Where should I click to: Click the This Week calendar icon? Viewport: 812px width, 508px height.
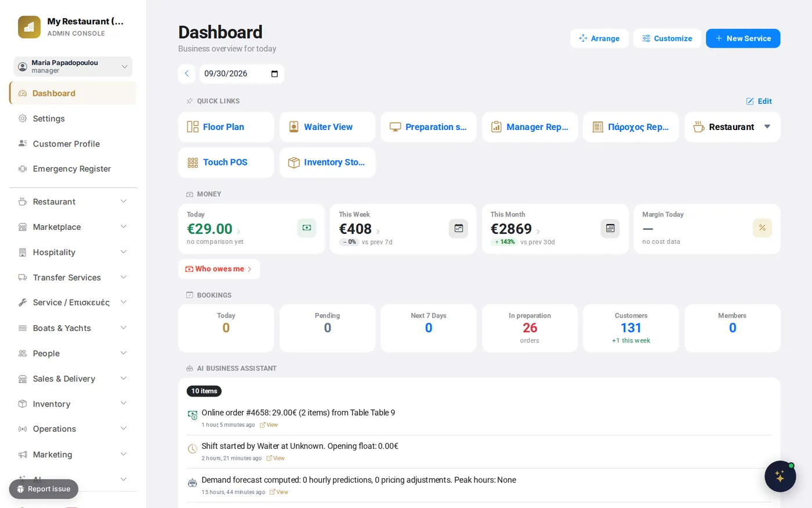coord(458,228)
